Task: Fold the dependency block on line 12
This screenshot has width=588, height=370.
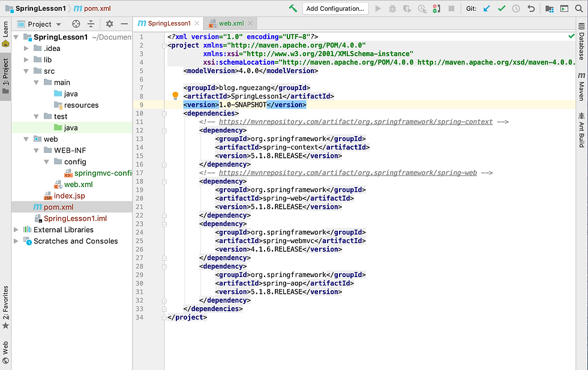Action: [x=164, y=131]
